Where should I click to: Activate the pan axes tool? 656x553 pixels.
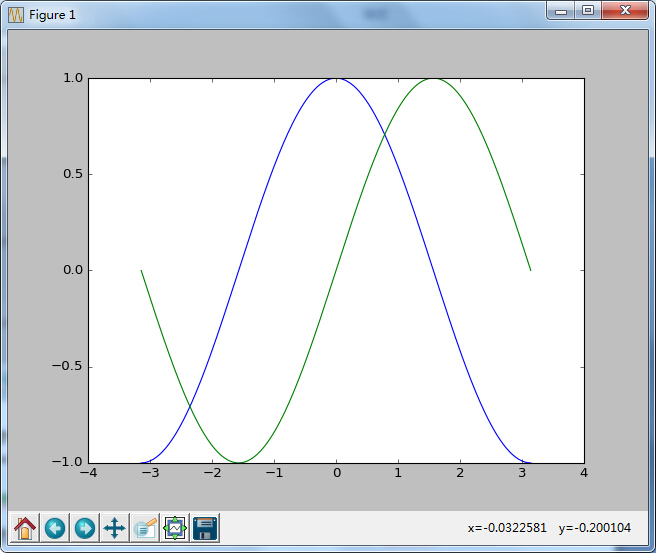(x=115, y=528)
